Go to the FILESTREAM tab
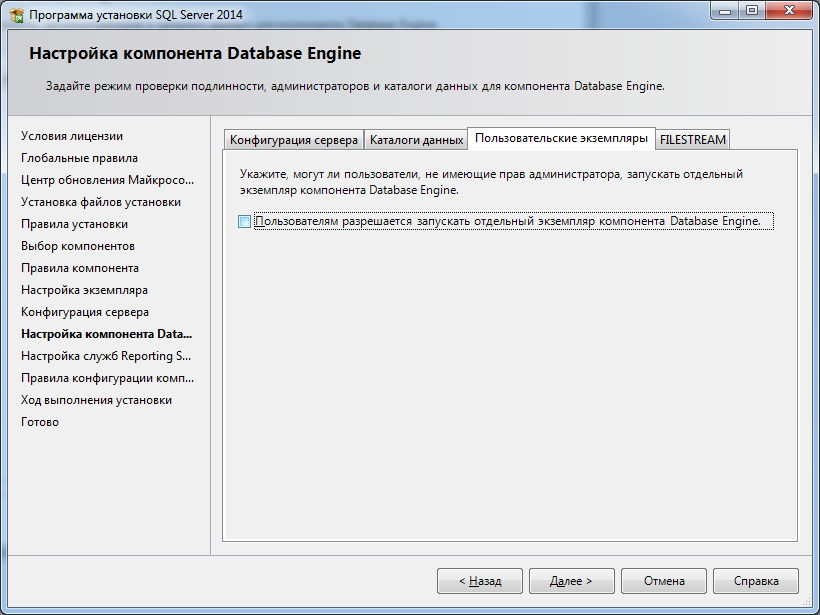820x615 pixels. tap(693, 140)
